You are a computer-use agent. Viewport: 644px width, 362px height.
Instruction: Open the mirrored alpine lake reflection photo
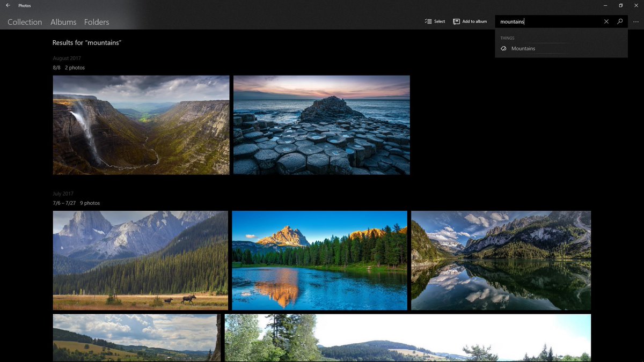pos(501,260)
